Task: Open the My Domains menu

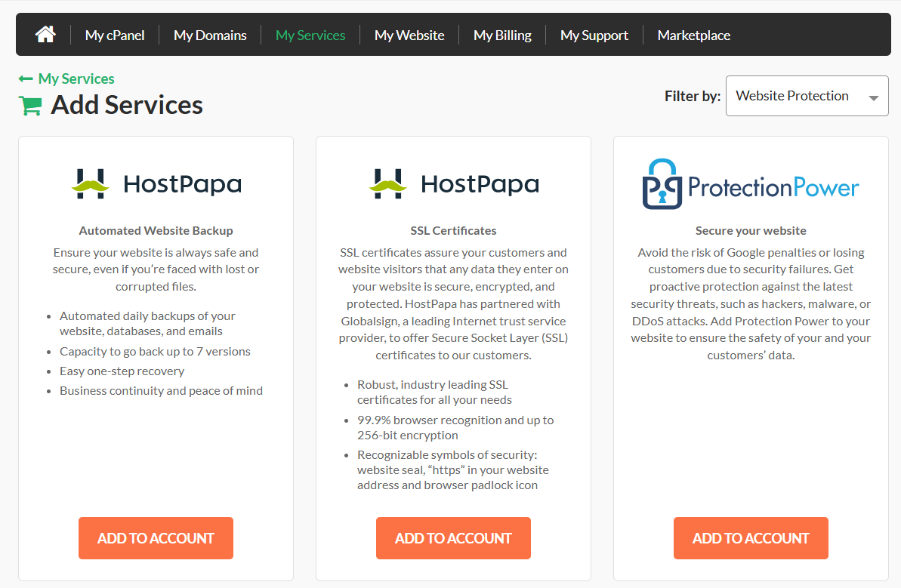Action: [210, 35]
